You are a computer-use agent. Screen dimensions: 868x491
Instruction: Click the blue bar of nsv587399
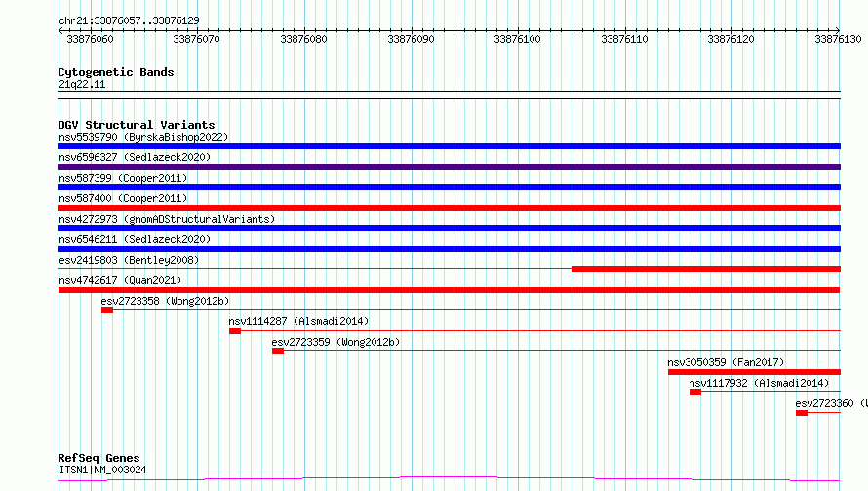pos(449,187)
